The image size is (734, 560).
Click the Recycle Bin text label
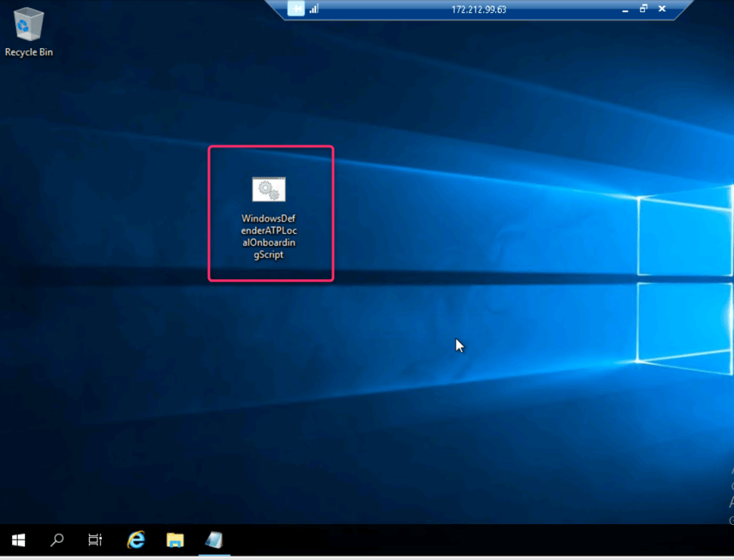coord(29,52)
